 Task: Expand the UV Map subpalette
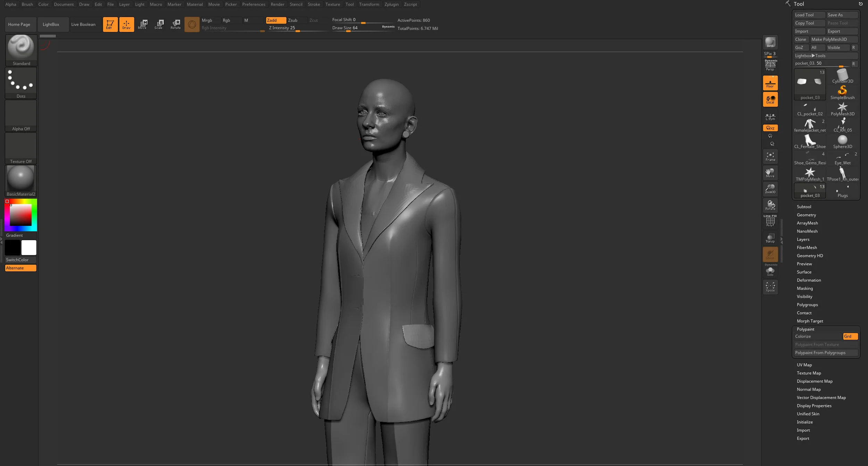click(x=804, y=365)
